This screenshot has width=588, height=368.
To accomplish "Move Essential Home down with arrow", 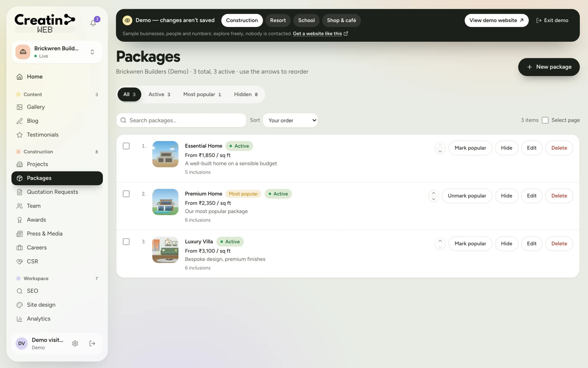I will pyautogui.click(x=440, y=151).
